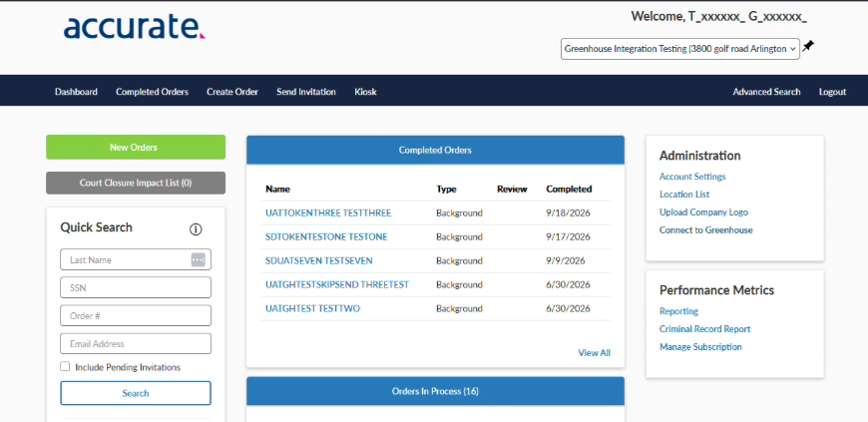Click the Review column header
Image resolution: width=868 pixels, height=422 pixels.
click(512, 189)
